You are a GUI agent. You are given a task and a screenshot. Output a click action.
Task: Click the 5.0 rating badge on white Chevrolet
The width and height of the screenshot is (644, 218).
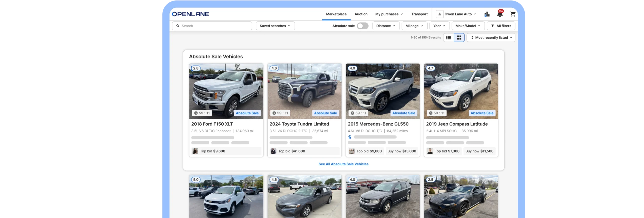196,180
